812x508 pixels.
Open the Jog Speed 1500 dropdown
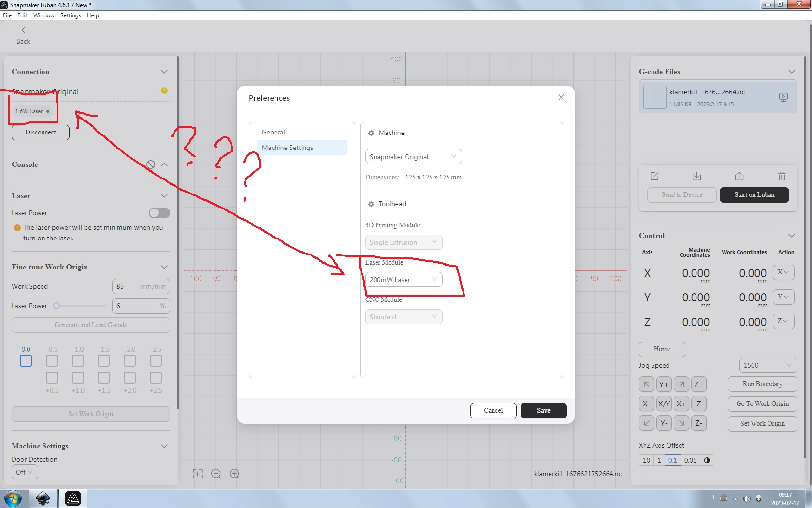[768, 365]
